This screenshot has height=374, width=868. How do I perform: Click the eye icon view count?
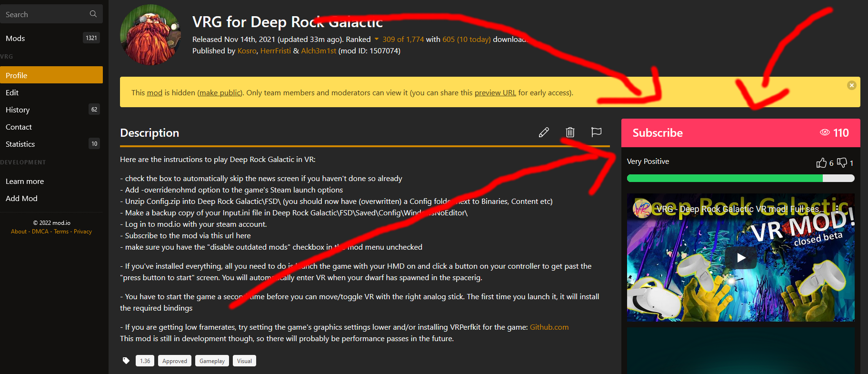click(x=825, y=132)
